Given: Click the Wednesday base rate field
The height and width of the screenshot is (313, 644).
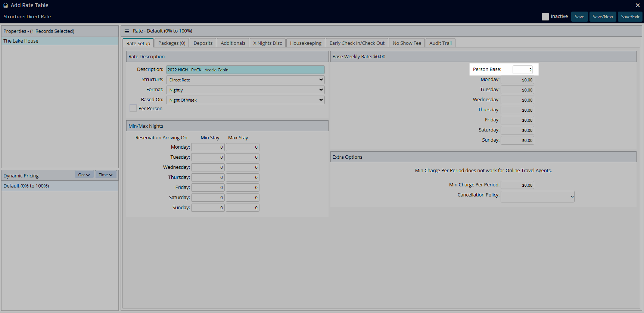Looking at the screenshot, I should tap(517, 100).
